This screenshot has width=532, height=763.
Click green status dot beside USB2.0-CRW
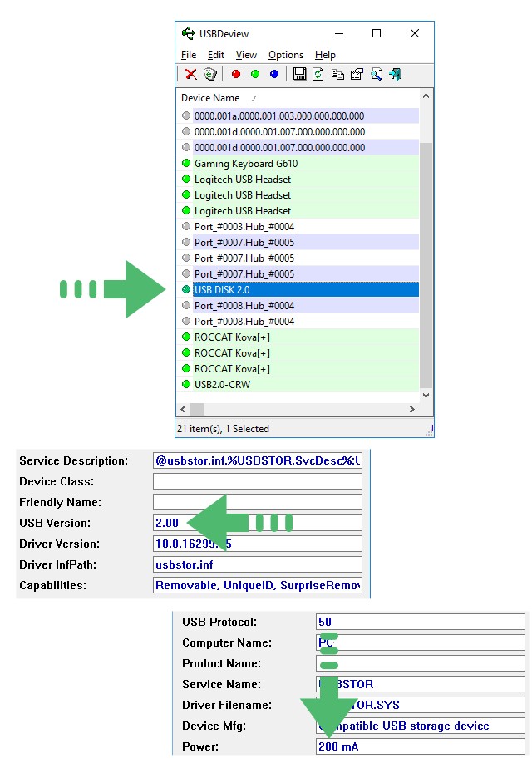point(186,384)
